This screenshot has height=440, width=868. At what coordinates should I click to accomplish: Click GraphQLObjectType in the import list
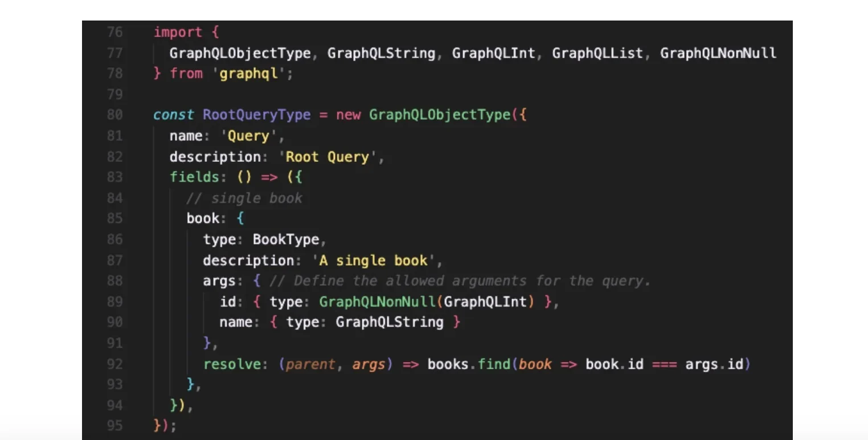click(240, 53)
